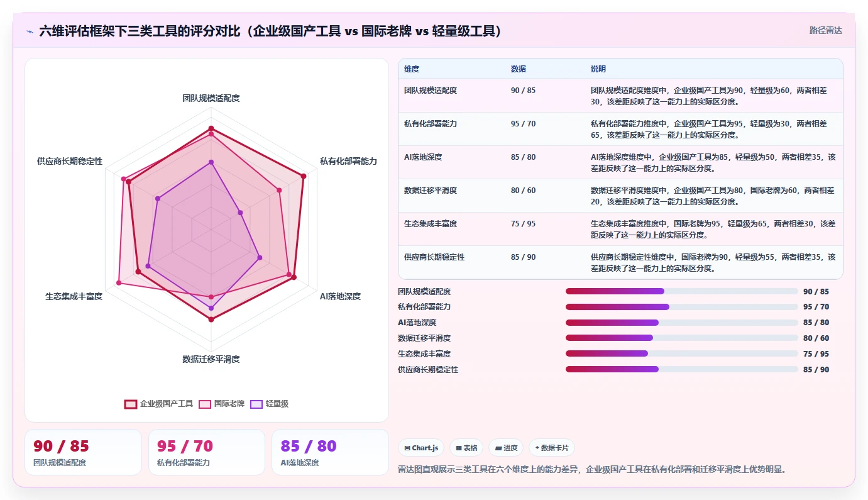
Task: Click 生态集成丰富度 axis label on radar chart
Action: click(74, 296)
